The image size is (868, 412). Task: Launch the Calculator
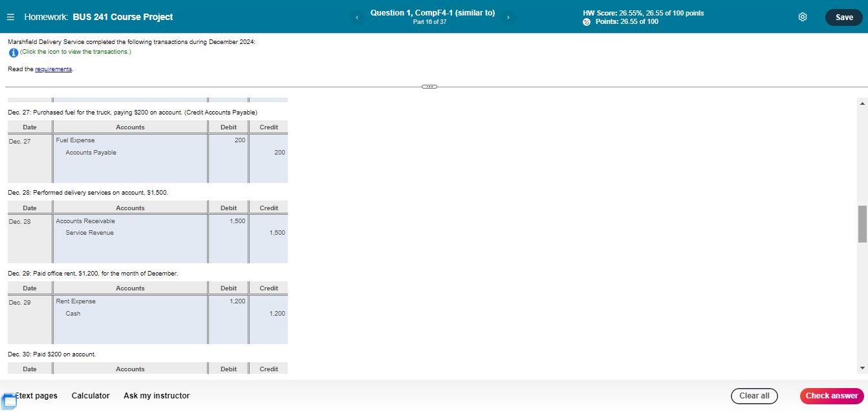point(91,396)
